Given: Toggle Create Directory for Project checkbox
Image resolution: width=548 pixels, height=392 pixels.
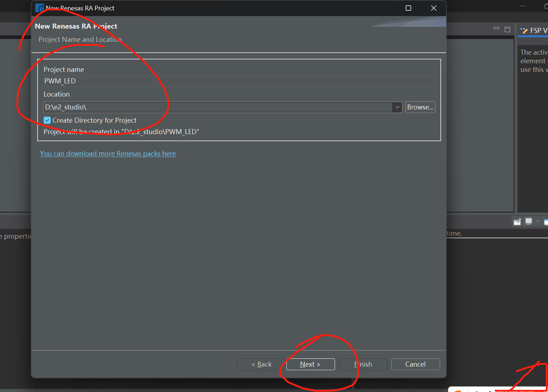Looking at the screenshot, I should (x=47, y=120).
